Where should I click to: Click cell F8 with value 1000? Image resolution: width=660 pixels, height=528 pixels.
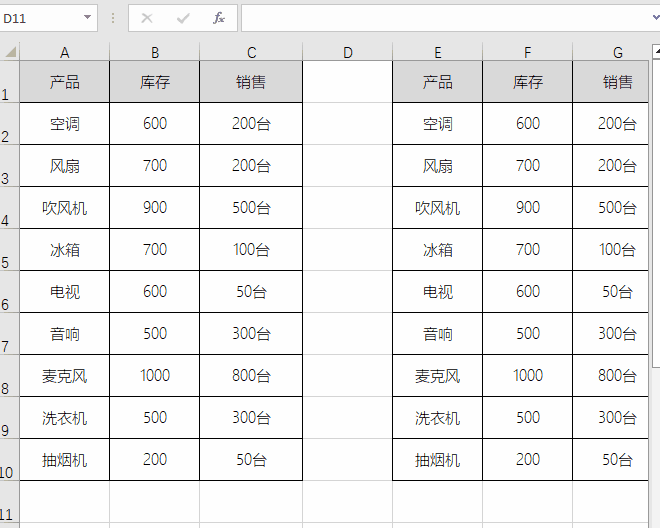click(527, 376)
